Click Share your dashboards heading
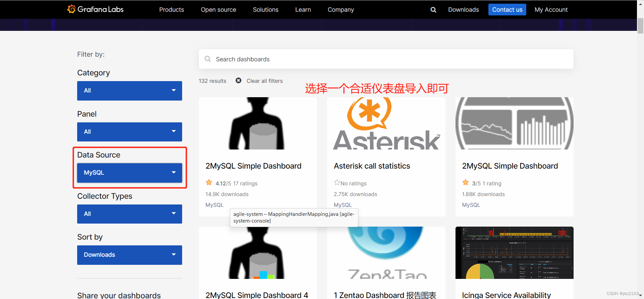 click(119, 295)
